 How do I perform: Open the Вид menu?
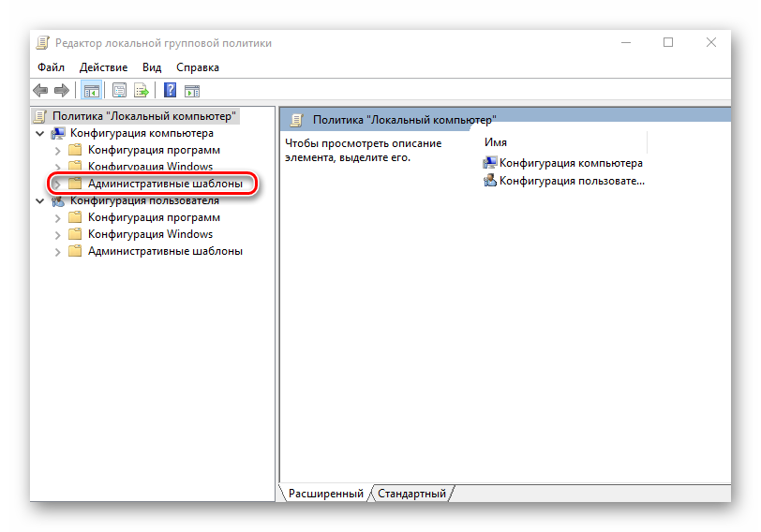click(152, 67)
